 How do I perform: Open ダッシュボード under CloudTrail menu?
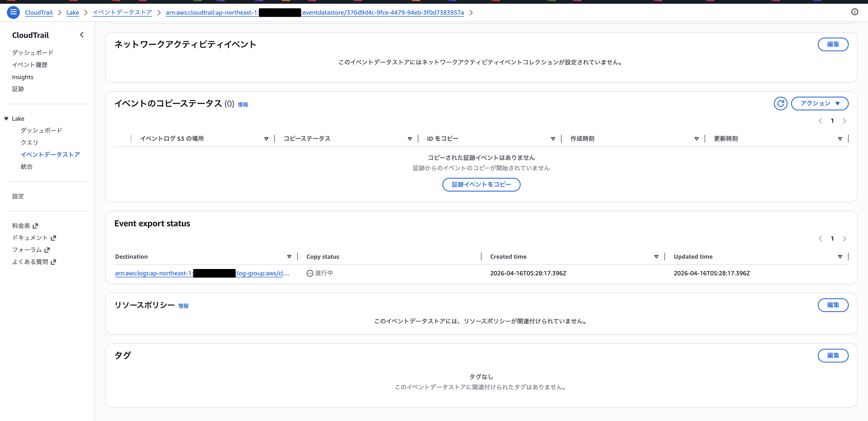click(x=33, y=53)
